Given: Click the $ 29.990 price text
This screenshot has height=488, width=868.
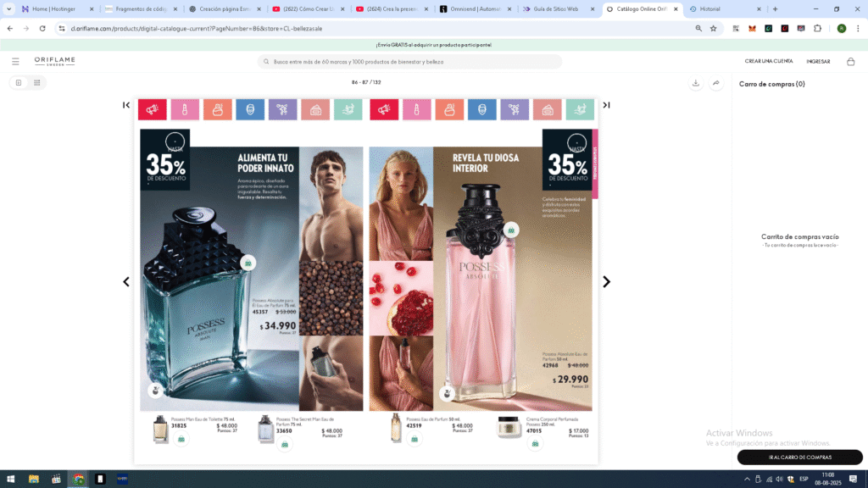Looking at the screenshot, I should (570, 380).
